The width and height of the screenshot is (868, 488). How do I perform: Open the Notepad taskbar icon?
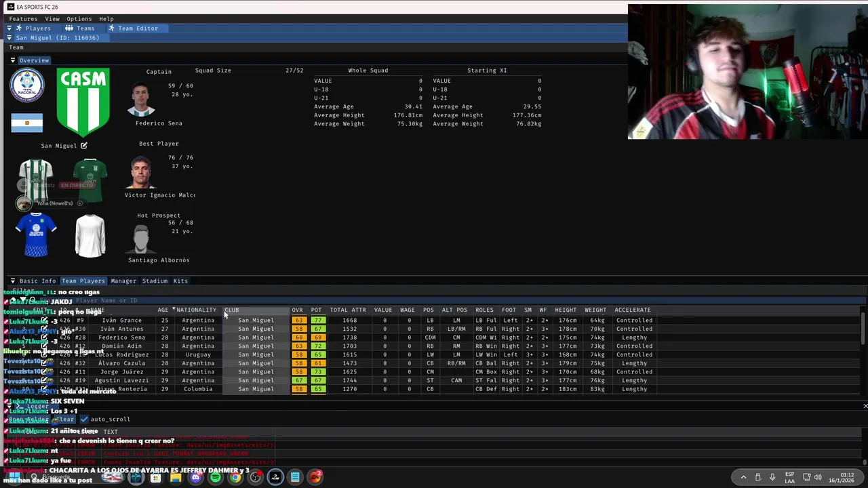[x=295, y=477]
